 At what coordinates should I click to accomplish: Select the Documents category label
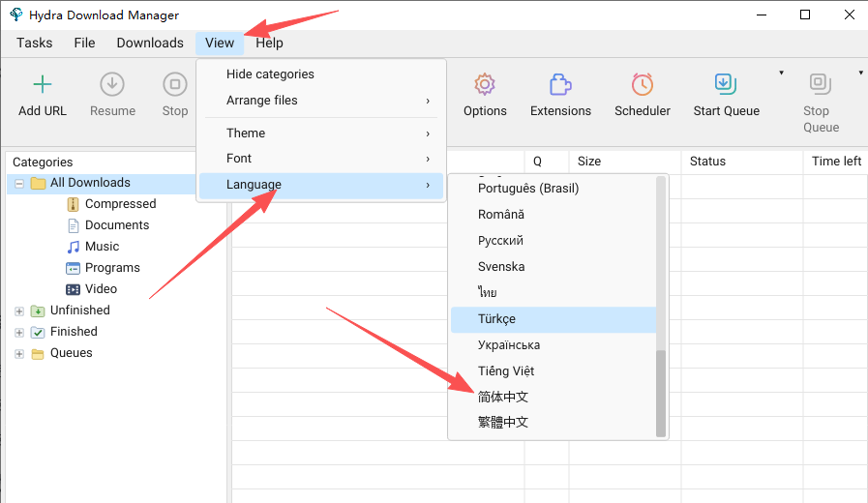pyautogui.click(x=117, y=225)
